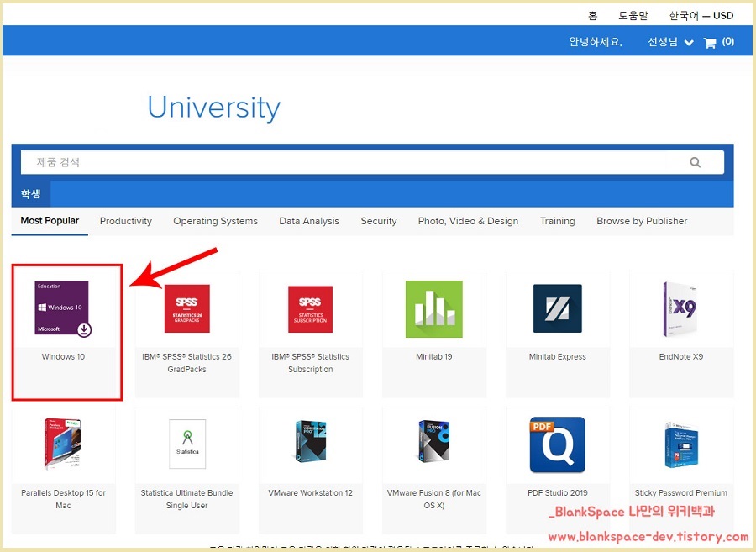756x552 pixels.
Task: Click the PDF Studio 2019 title text
Action: tap(558, 492)
